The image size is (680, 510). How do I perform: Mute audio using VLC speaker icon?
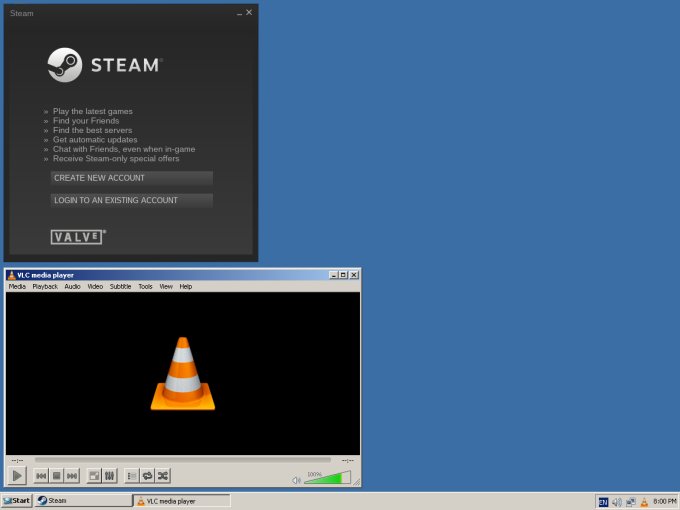(x=296, y=480)
